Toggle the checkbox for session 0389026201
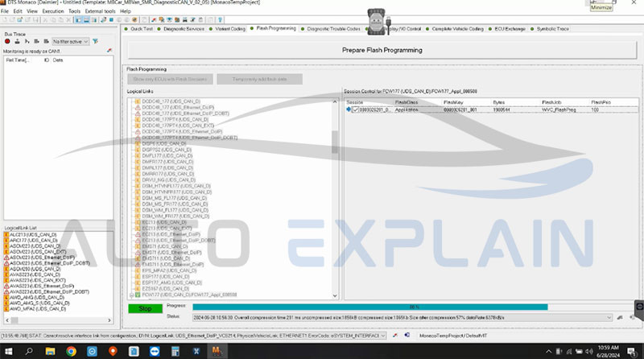The height and width of the screenshot is (359, 644). [x=356, y=109]
